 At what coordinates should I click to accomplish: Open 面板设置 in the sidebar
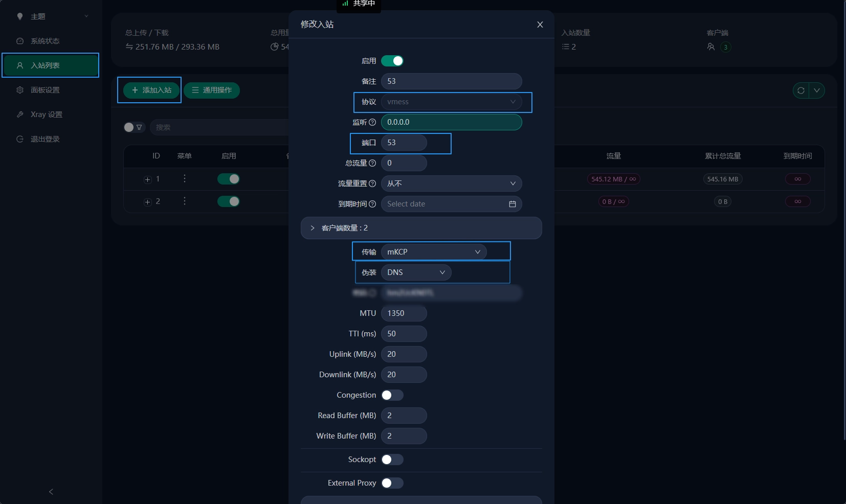pos(45,90)
